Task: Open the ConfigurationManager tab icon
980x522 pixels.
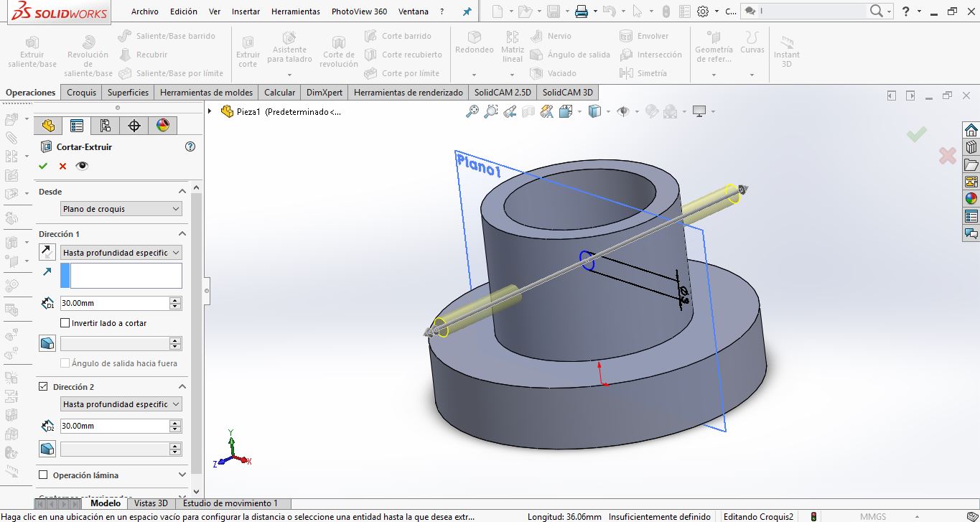Action: click(105, 126)
